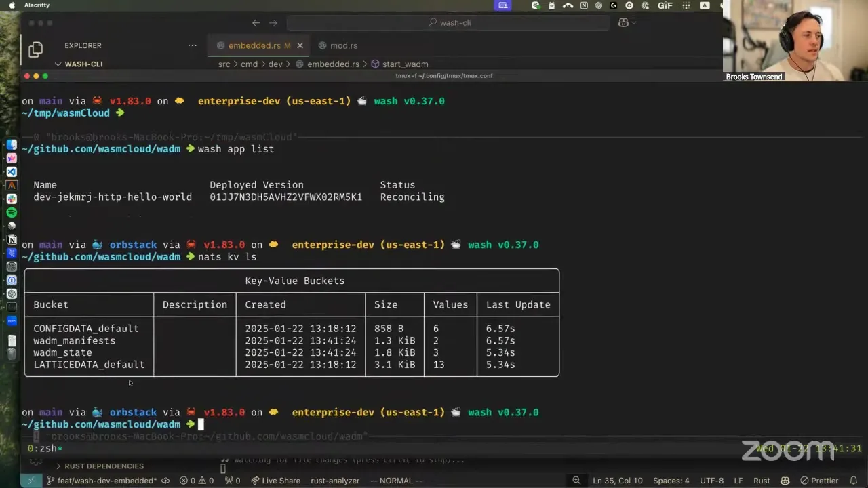The width and height of the screenshot is (868, 488).
Task: Click the cloud publish icon in status bar
Action: pos(165,481)
